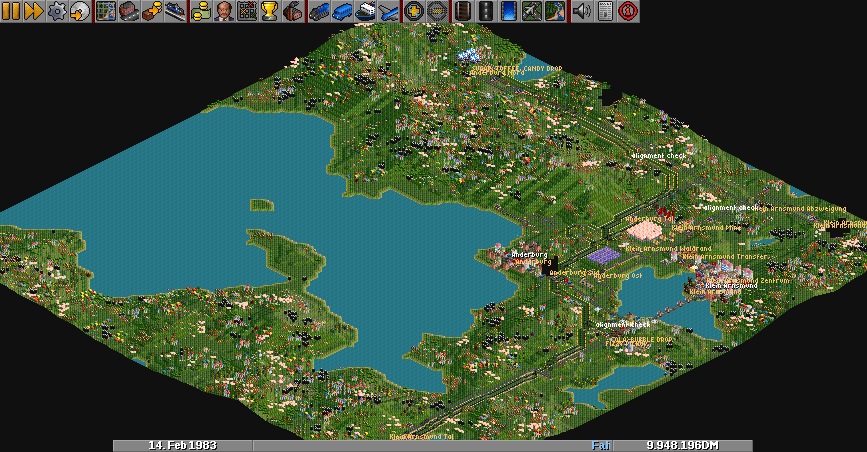867x452 pixels.
Task: Click the white Anderburg town name label
Action: click(529, 254)
